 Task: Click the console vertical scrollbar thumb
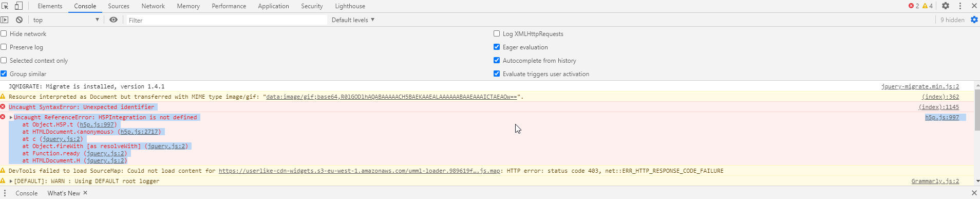coord(977,110)
